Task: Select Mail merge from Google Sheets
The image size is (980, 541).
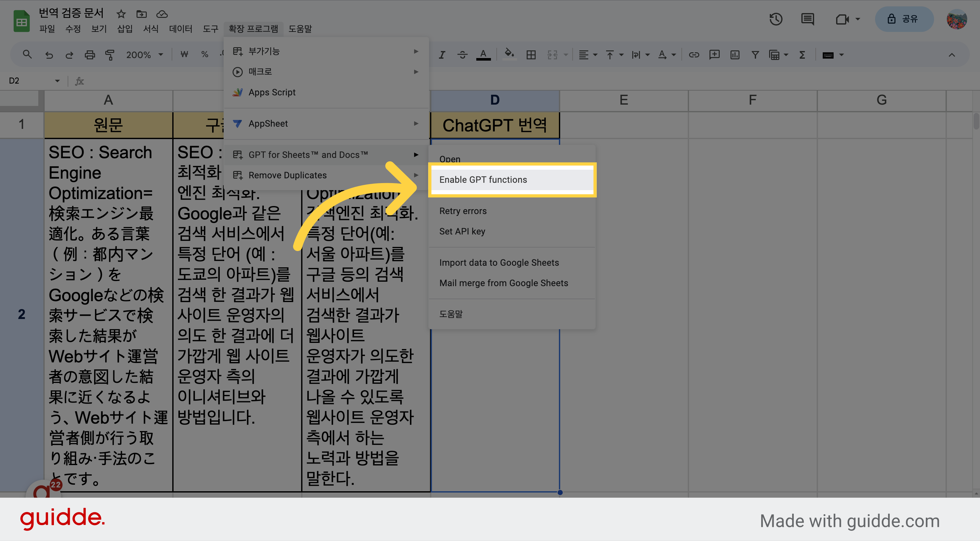Action: (x=512, y=283)
